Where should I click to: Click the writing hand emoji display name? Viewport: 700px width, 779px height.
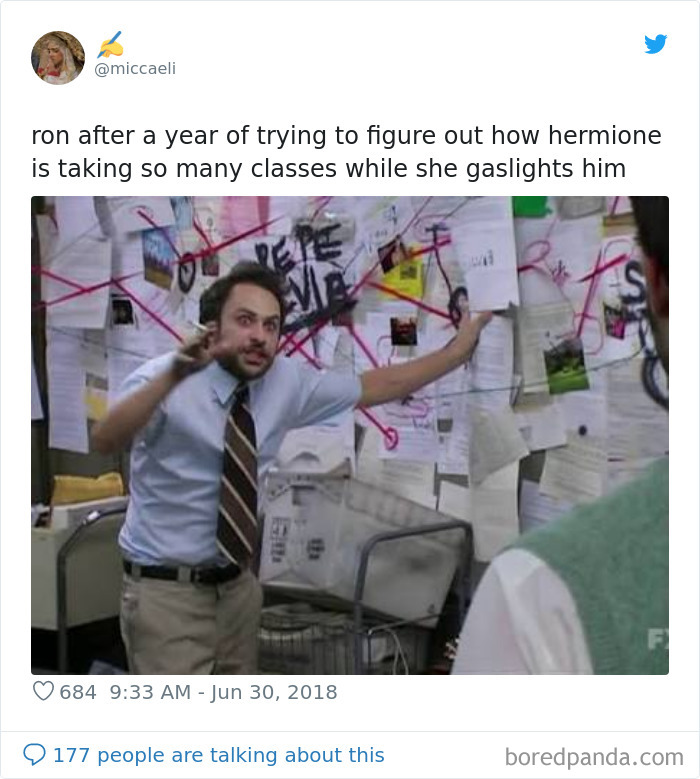(110, 45)
